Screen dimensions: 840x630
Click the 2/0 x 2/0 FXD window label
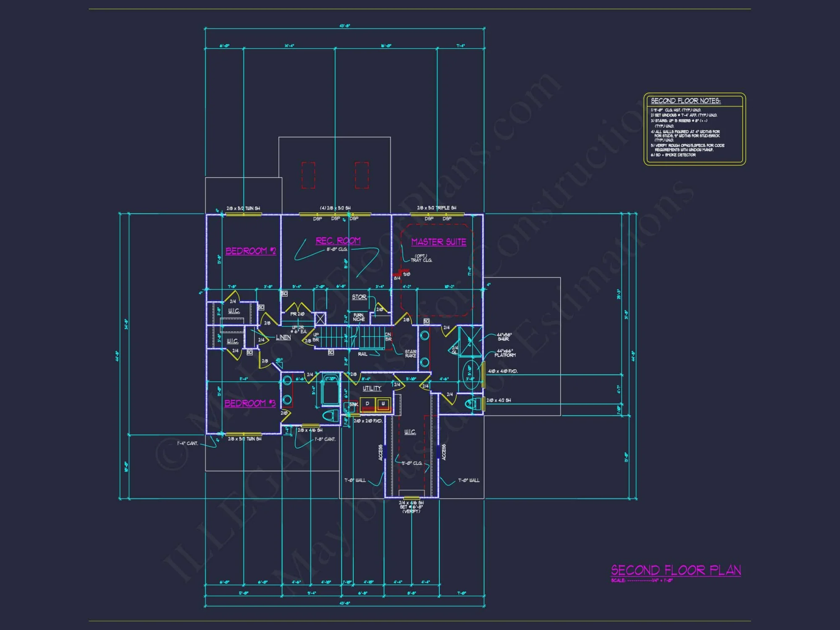pyautogui.click(x=369, y=421)
